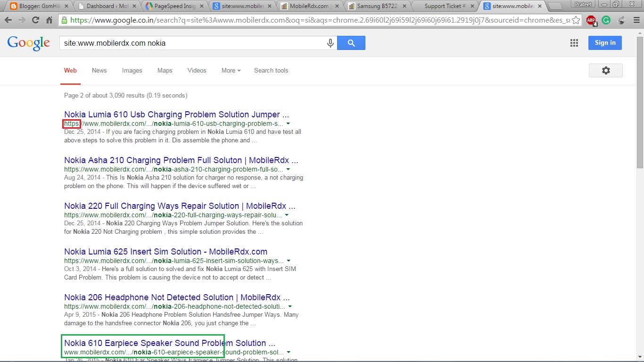
Task: Select the Maps search category
Action: pyautogui.click(x=165, y=70)
